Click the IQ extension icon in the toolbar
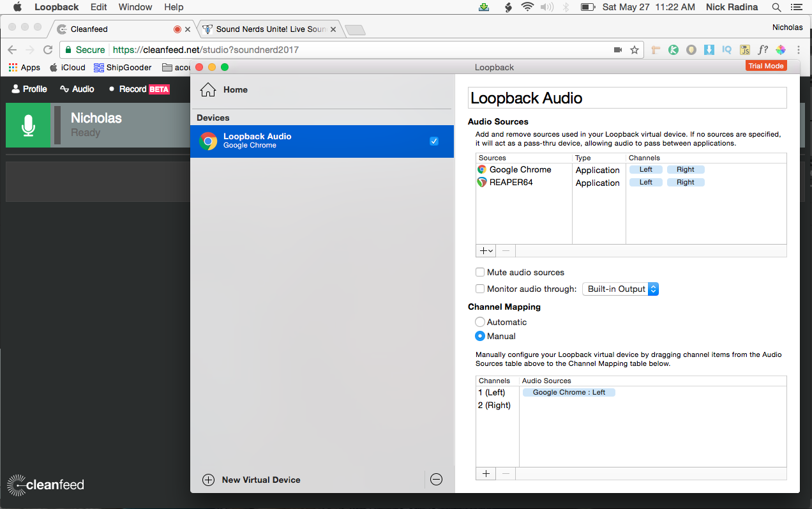Viewport: 812px width, 509px height. 727,49
